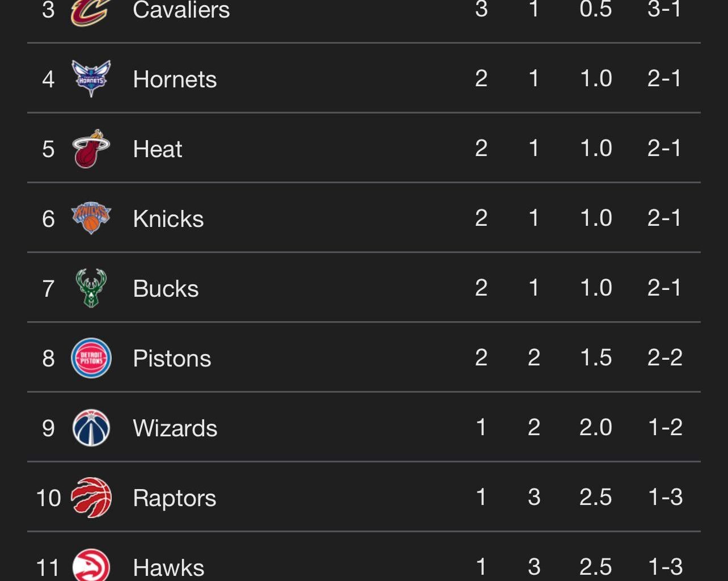The height and width of the screenshot is (581, 728).
Task: Tap the Pistons round logo
Action: click(x=91, y=358)
